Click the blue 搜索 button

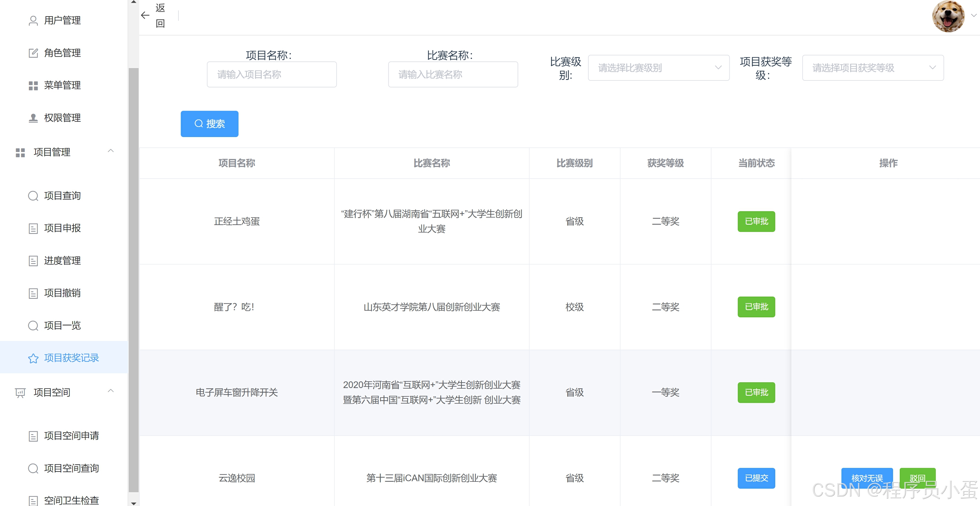(209, 123)
